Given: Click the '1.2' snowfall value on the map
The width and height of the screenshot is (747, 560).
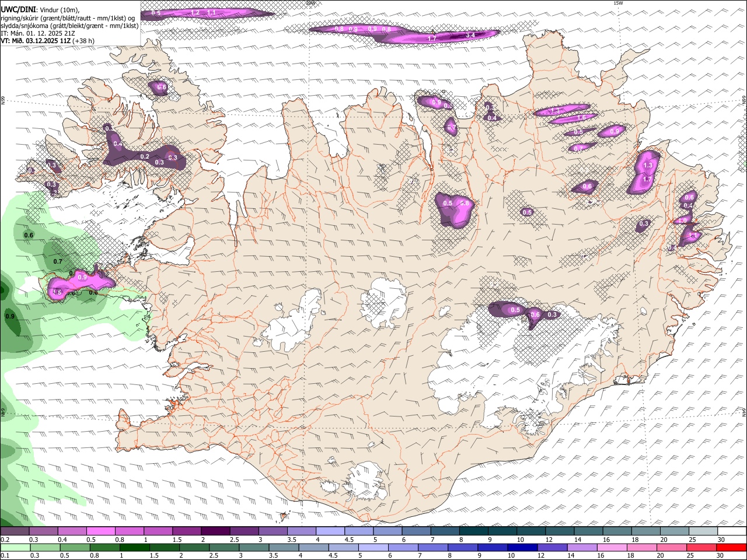Looking at the screenshot, I should tap(195, 13).
